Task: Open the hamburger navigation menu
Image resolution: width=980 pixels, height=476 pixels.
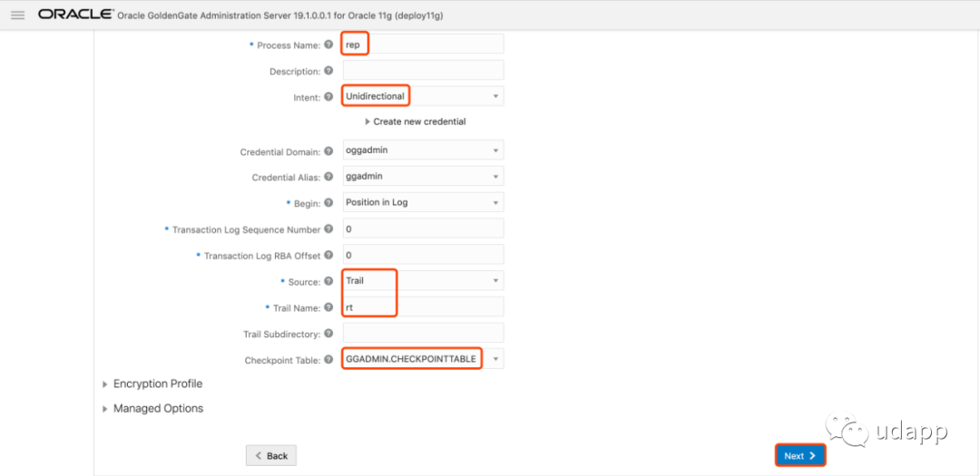Action: pyautogui.click(x=17, y=15)
